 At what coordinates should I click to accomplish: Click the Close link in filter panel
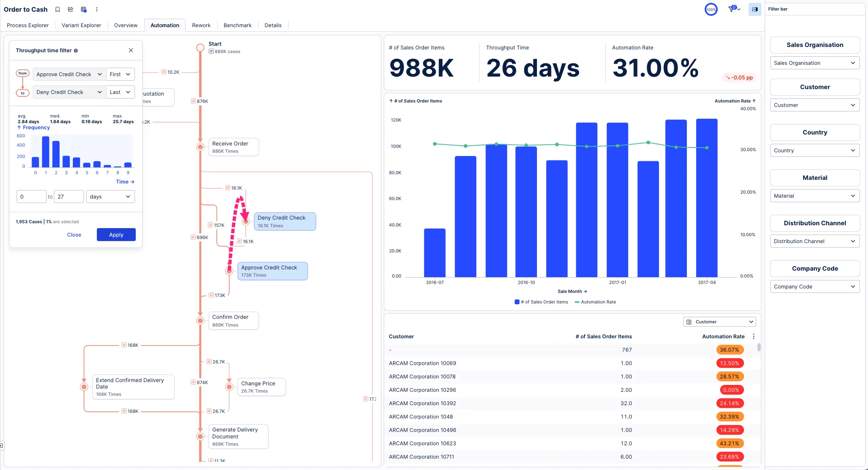coord(74,235)
